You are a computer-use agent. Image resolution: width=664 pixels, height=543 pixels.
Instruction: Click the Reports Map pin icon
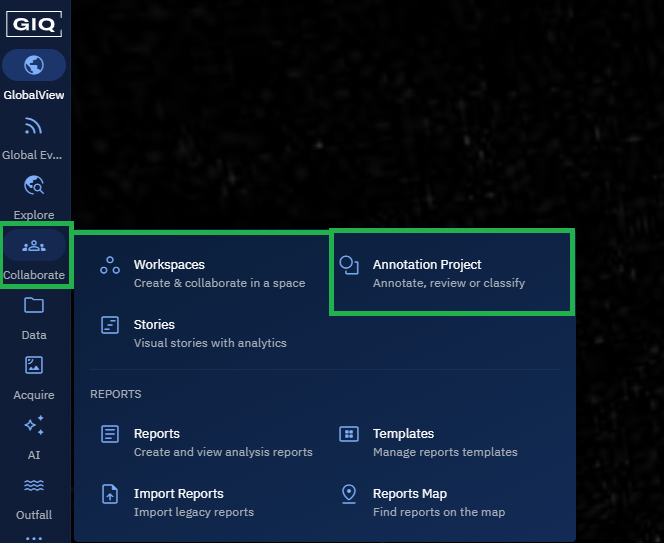[x=349, y=494]
